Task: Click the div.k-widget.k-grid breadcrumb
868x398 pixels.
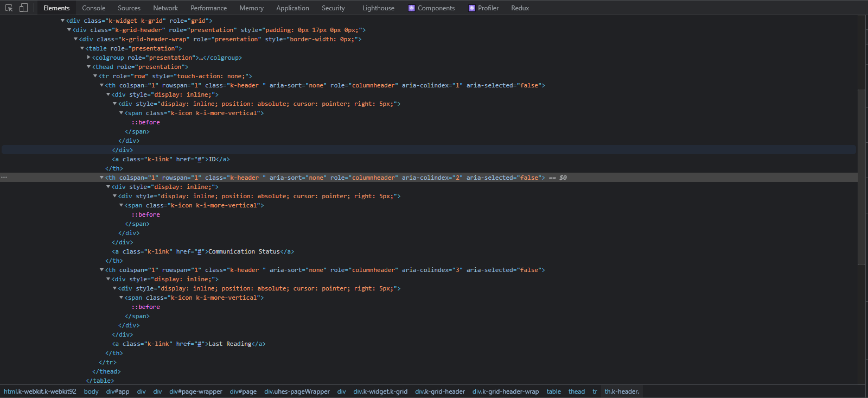Action: (380, 391)
